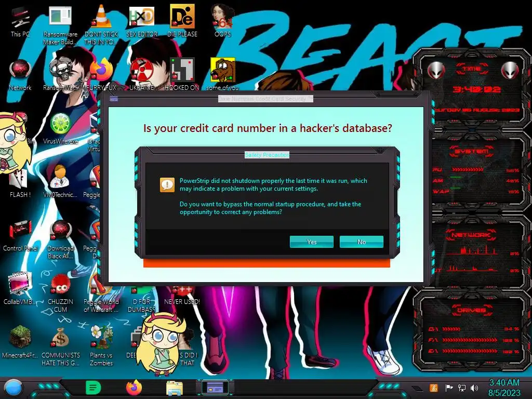Screen dimensions: 532x399
Task: Launch Plants vs Zombies icon
Action: (101, 346)
